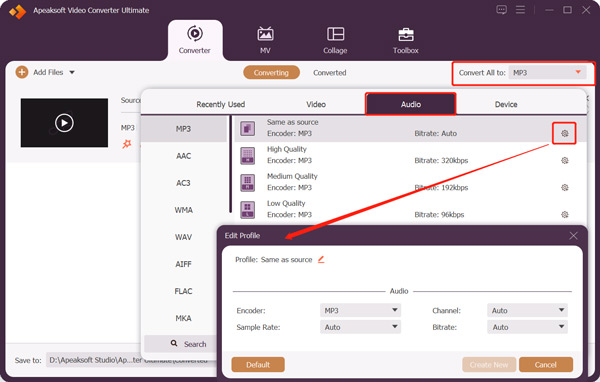Viewport: 600px width, 382px height.
Task: Close the Edit Profile dialog
Action: [573, 236]
